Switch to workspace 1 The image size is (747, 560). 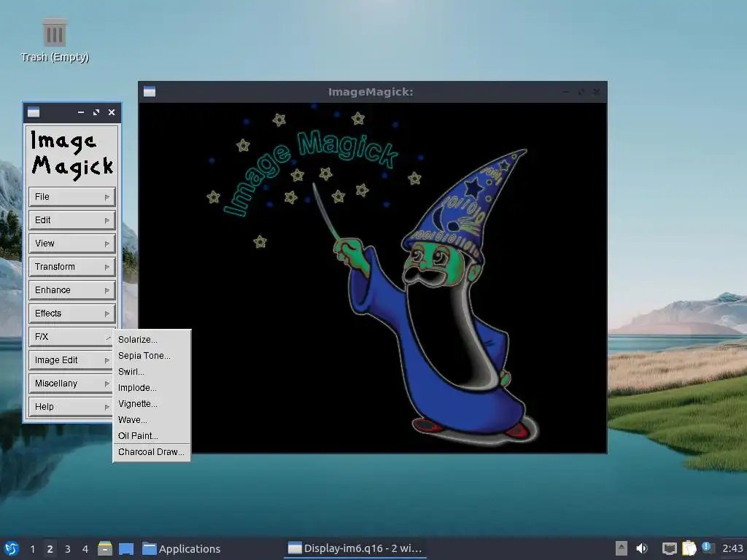point(32,549)
